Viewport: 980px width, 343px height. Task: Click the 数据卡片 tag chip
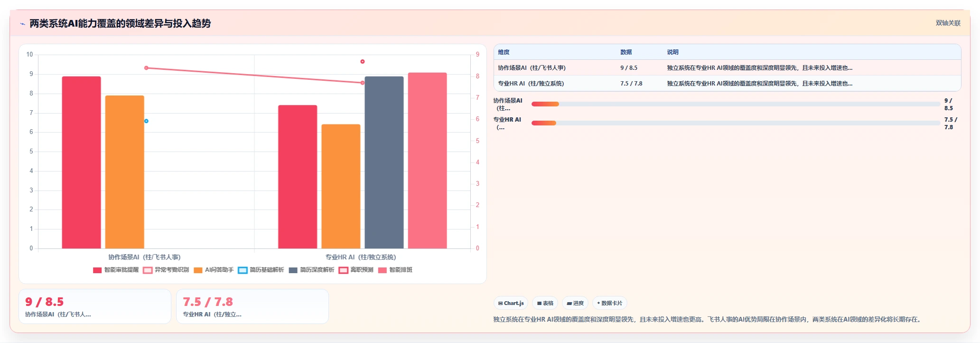point(610,303)
